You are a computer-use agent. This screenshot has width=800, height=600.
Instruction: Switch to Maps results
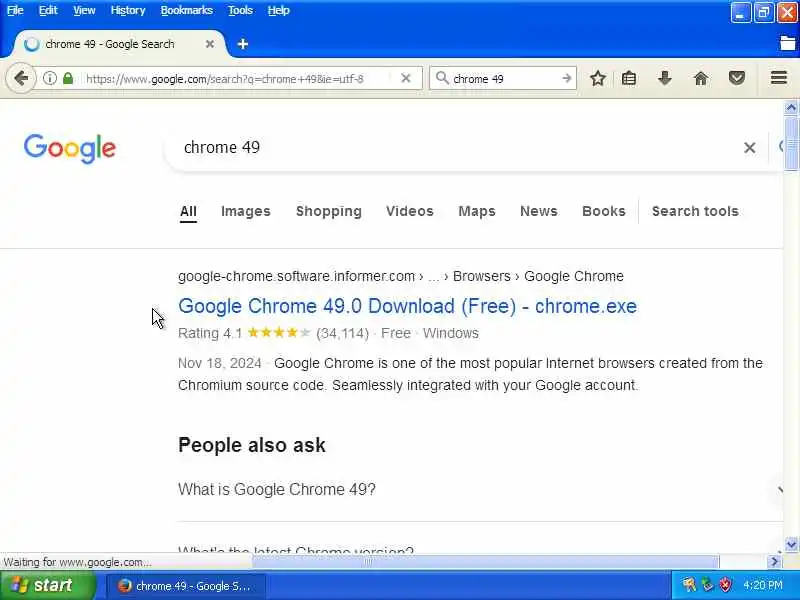pos(477,211)
